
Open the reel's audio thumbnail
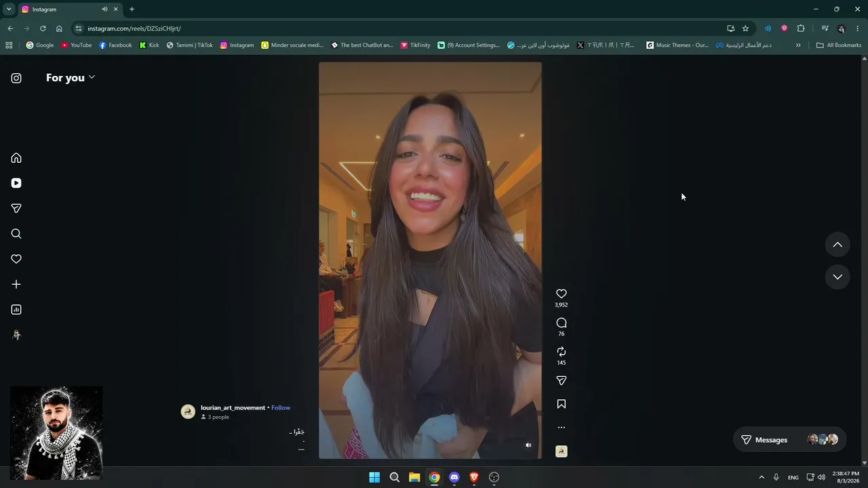point(561,451)
